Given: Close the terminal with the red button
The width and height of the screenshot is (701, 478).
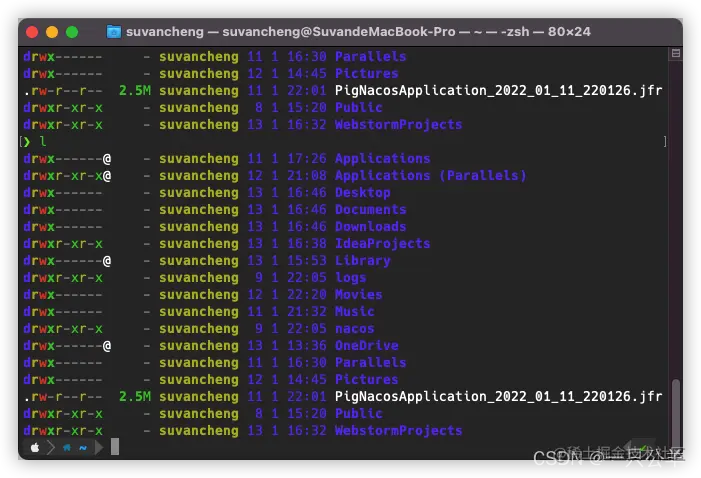Looking at the screenshot, I should click(x=32, y=32).
